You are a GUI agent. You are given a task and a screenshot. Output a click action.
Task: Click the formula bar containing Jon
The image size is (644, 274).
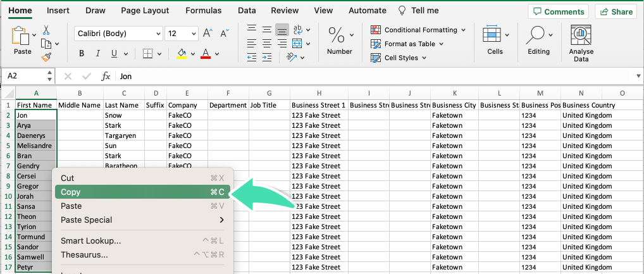coord(375,76)
